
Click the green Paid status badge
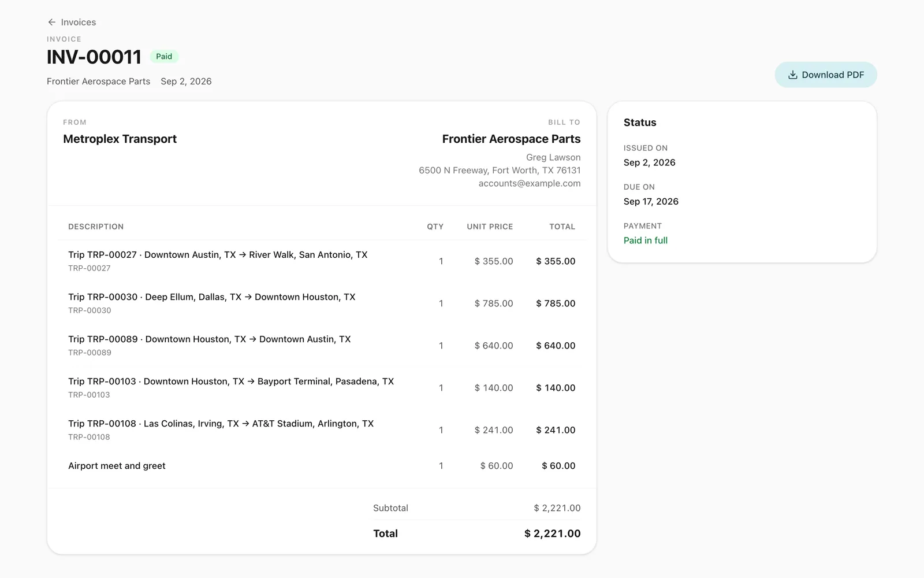[164, 57]
